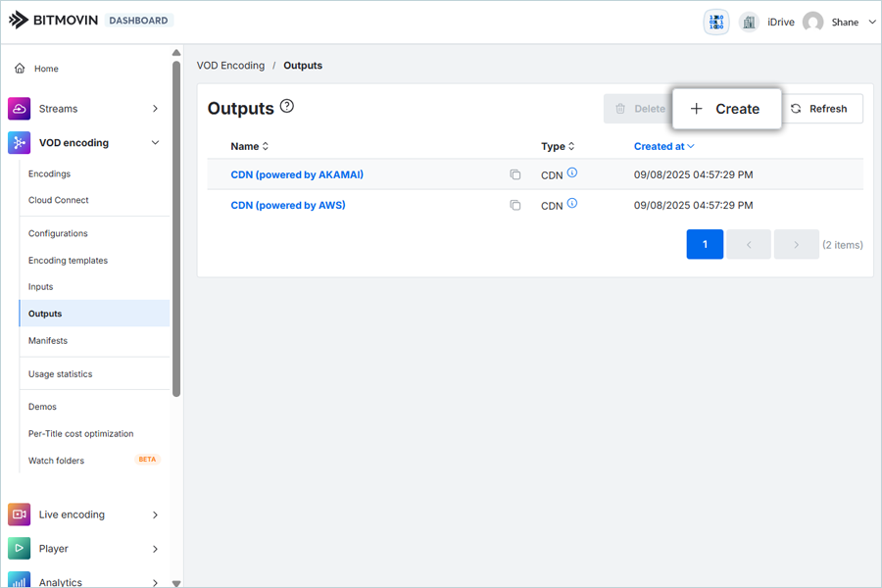Refresh the outputs list
Viewport: 882px width, 588px height.
[x=819, y=109]
